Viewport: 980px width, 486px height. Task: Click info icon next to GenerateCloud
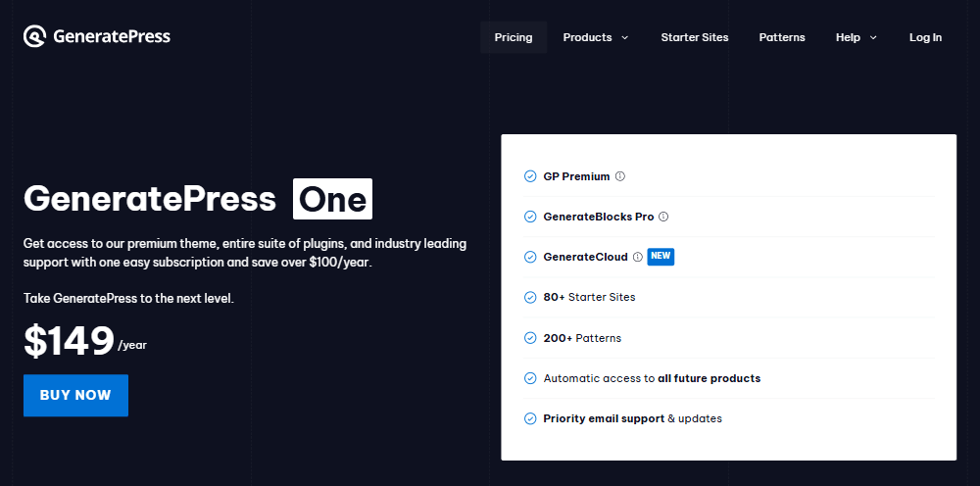638,257
